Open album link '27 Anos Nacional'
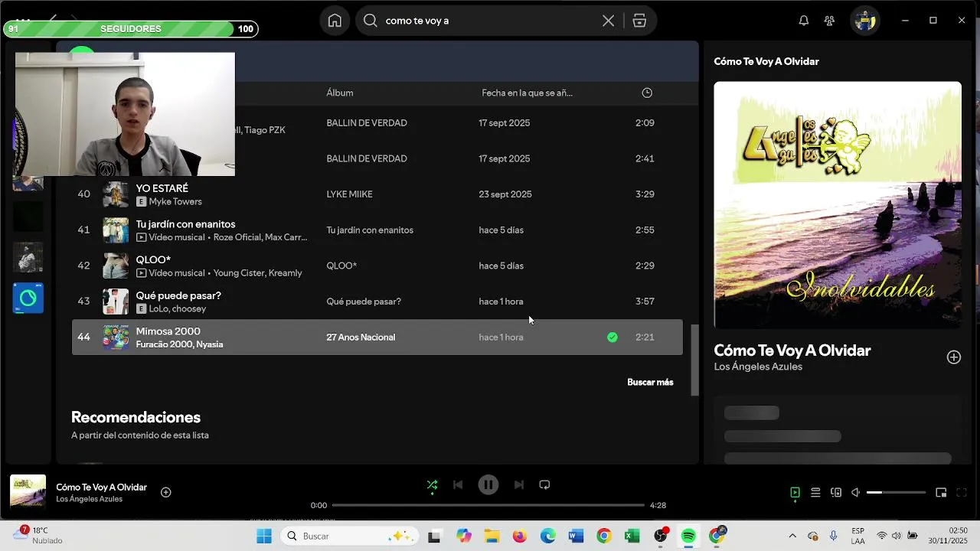 point(361,337)
